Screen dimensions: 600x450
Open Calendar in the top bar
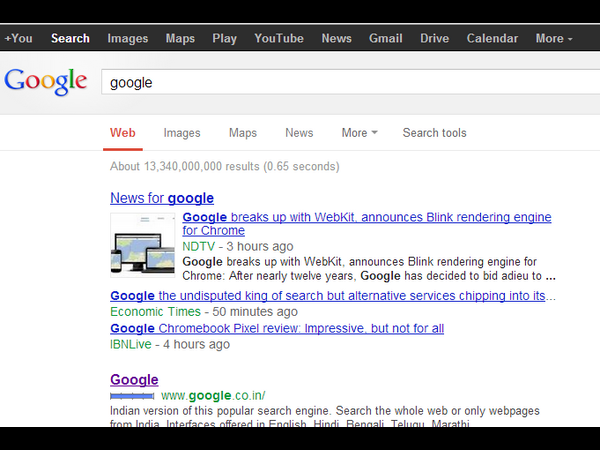(x=492, y=38)
